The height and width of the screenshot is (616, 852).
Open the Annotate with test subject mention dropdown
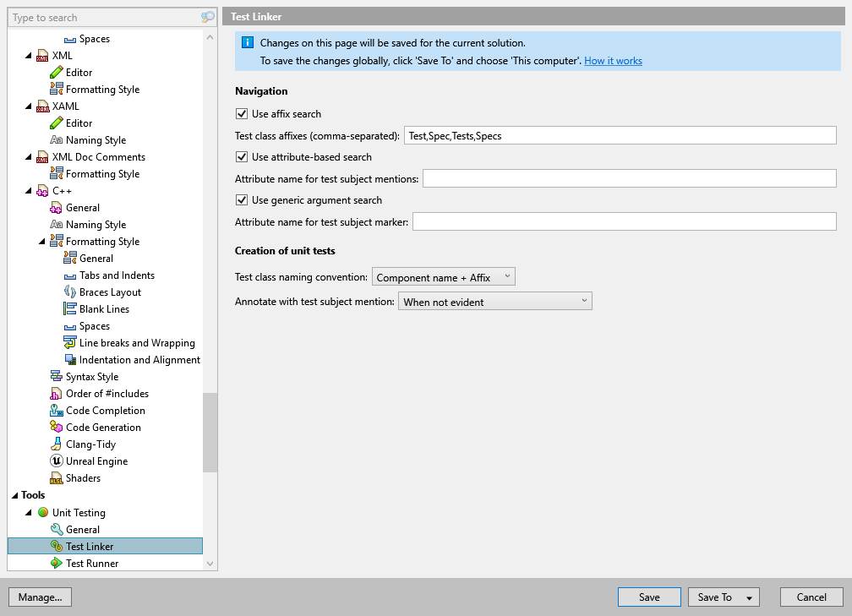pyautogui.click(x=495, y=300)
